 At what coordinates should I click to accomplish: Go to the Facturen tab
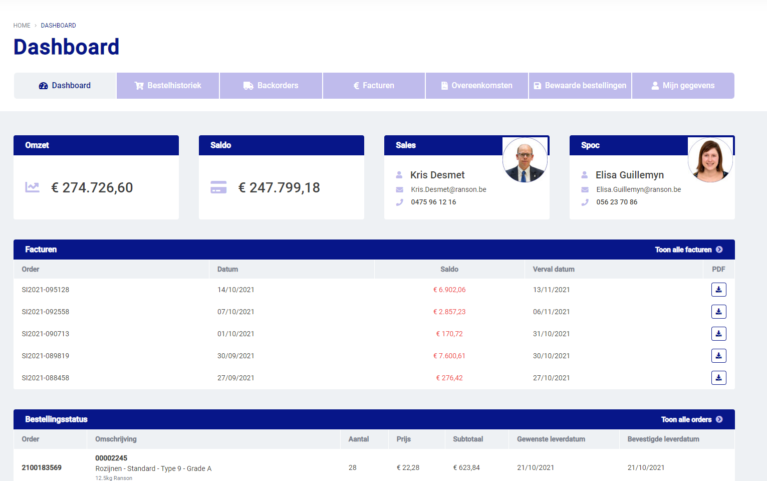373,86
